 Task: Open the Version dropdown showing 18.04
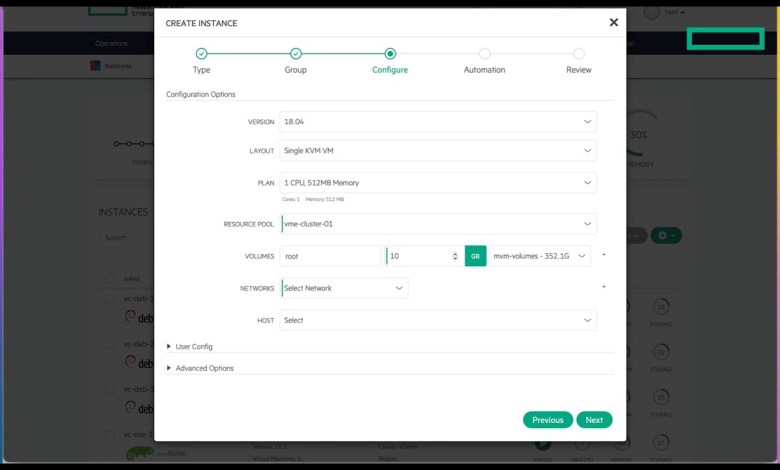coord(438,122)
